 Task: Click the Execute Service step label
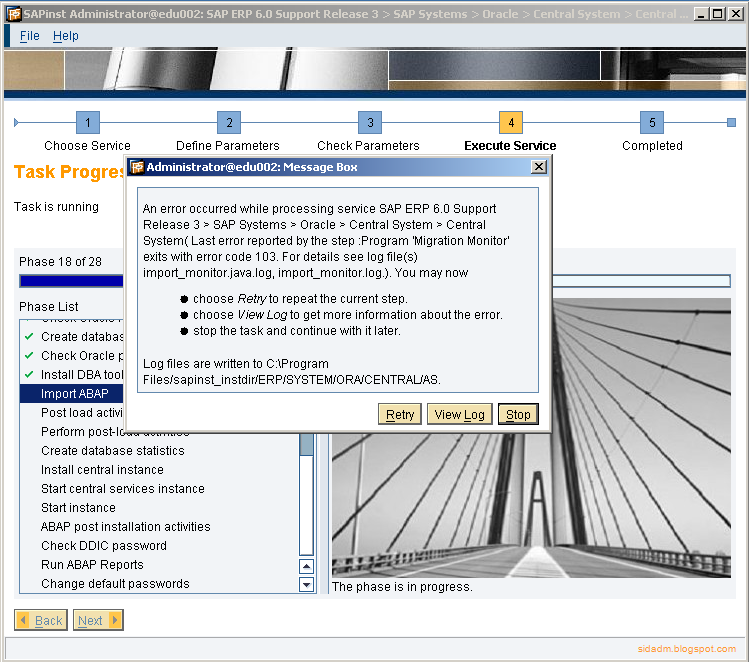click(510, 146)
